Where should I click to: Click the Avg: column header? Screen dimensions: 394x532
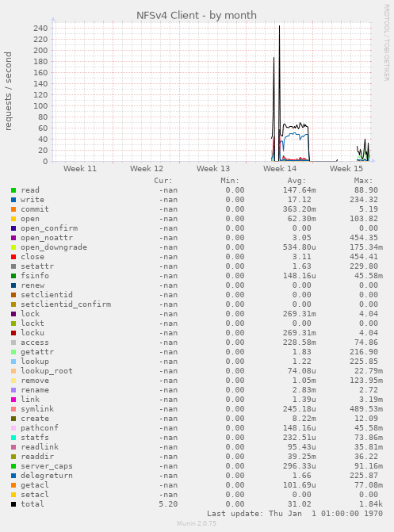click(x=296, y=181)
